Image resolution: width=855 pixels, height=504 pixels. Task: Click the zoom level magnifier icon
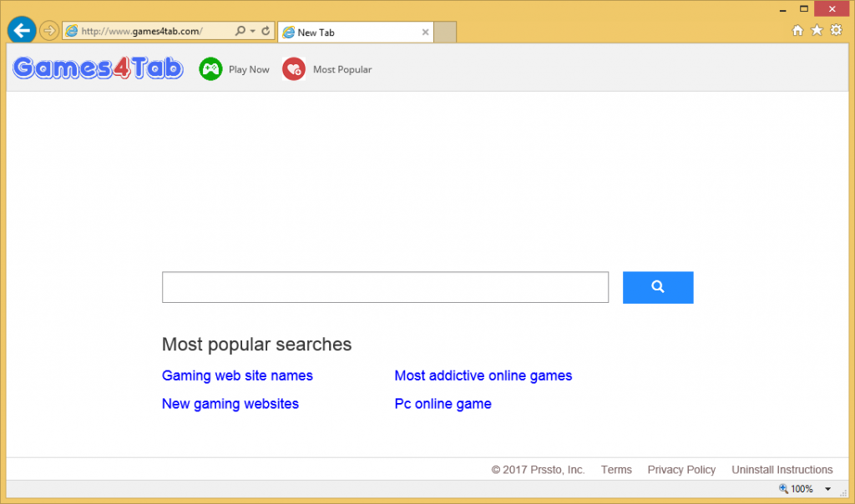click(783, 489)
